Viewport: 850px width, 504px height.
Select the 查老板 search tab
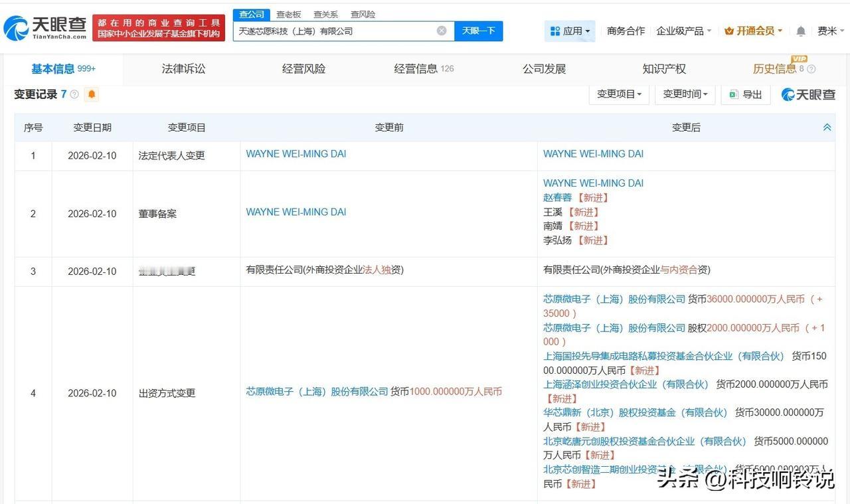click(x=288, y=14)
